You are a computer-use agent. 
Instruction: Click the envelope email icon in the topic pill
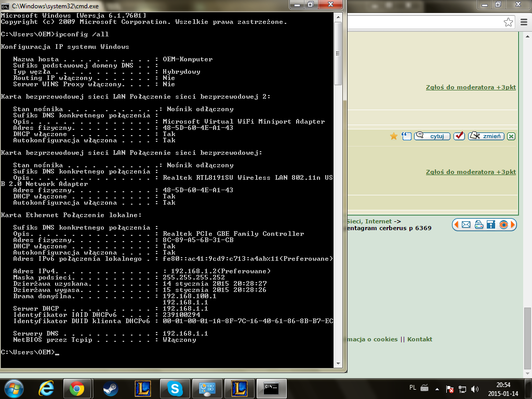point(466,224)
